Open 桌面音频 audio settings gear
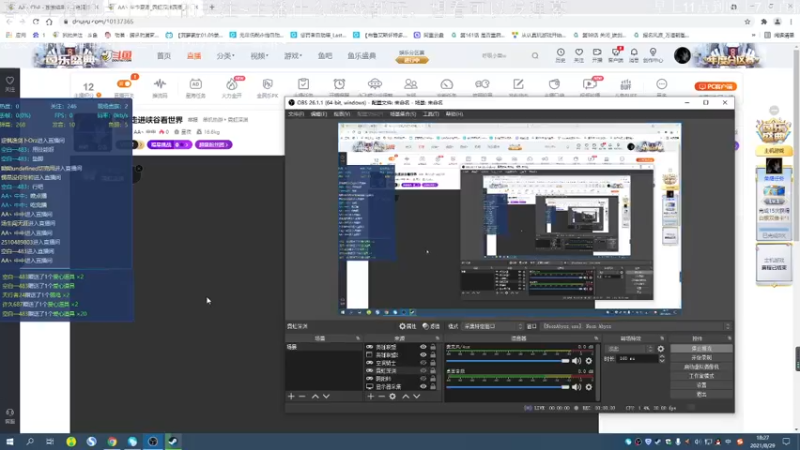Screen dimensions: 800x450 [x=589, y=387]
